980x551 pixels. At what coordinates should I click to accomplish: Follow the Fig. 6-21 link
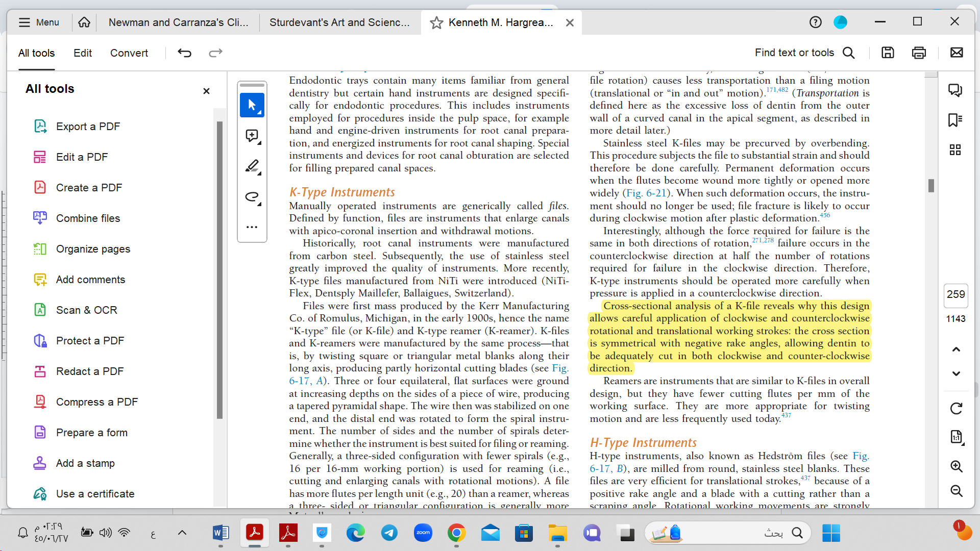pos(647,193)
